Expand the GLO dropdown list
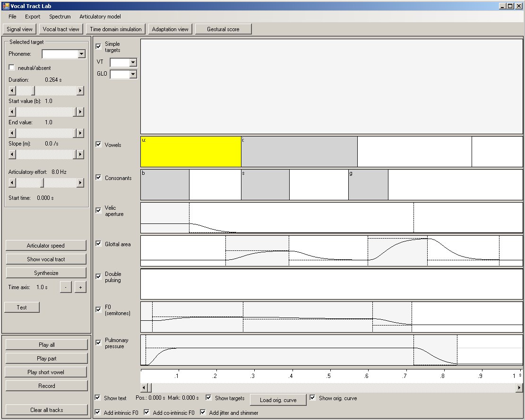 click(x=133, y=74)
